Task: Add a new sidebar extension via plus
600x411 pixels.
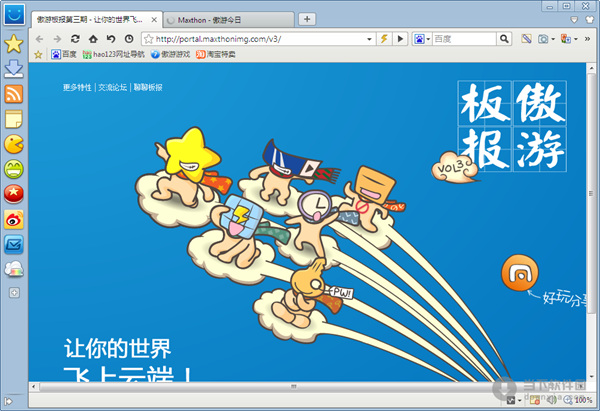Action: [x=14, y=293]
